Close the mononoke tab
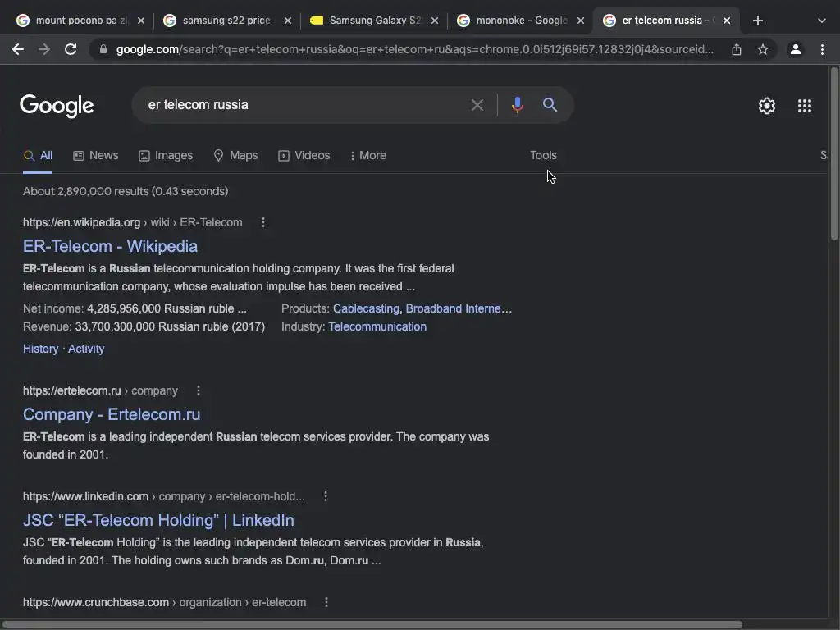The height and width of the screenshot is (630, 840). (x=581, y=21)
